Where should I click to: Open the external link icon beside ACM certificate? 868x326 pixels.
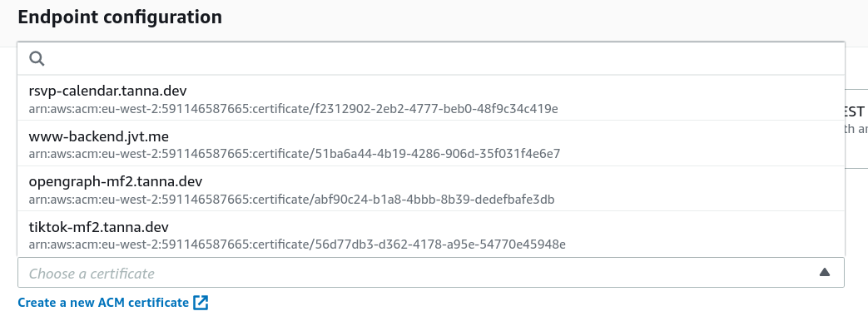[201, 303]
